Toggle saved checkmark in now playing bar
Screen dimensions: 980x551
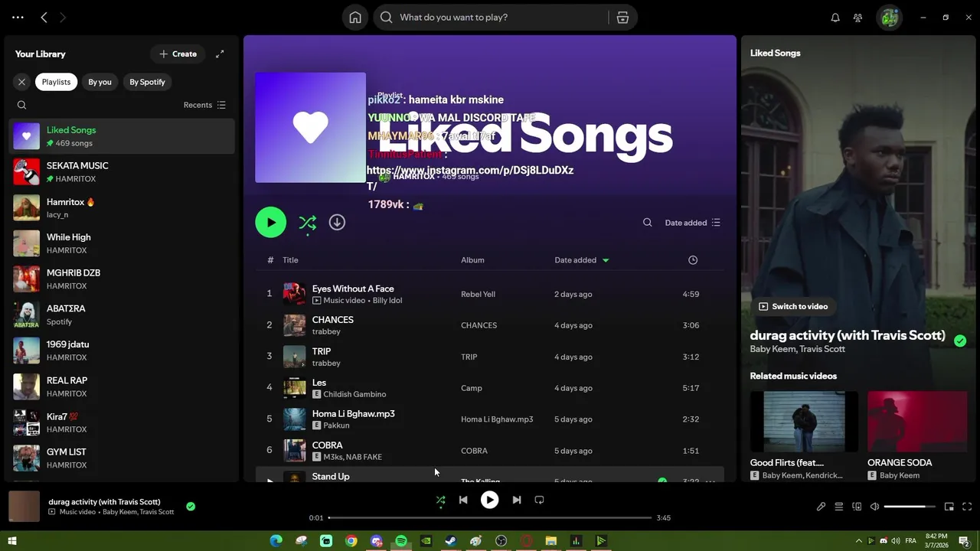click(191, 506)
